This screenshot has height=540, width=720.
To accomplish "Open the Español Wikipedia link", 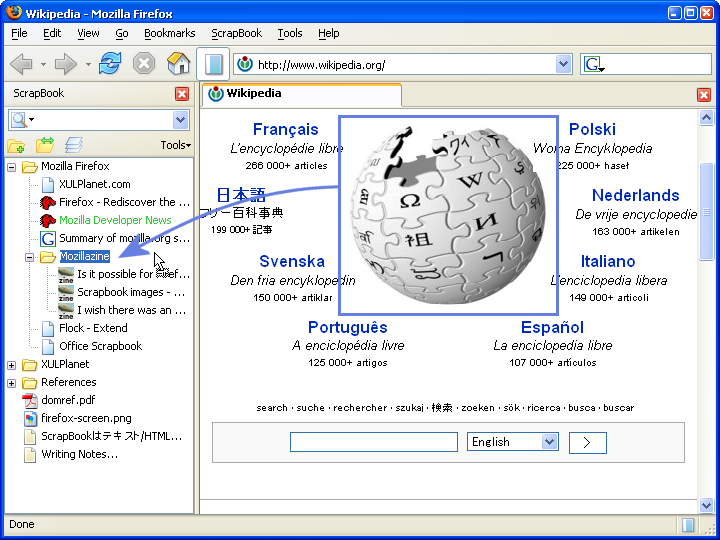I will [552, 327].
